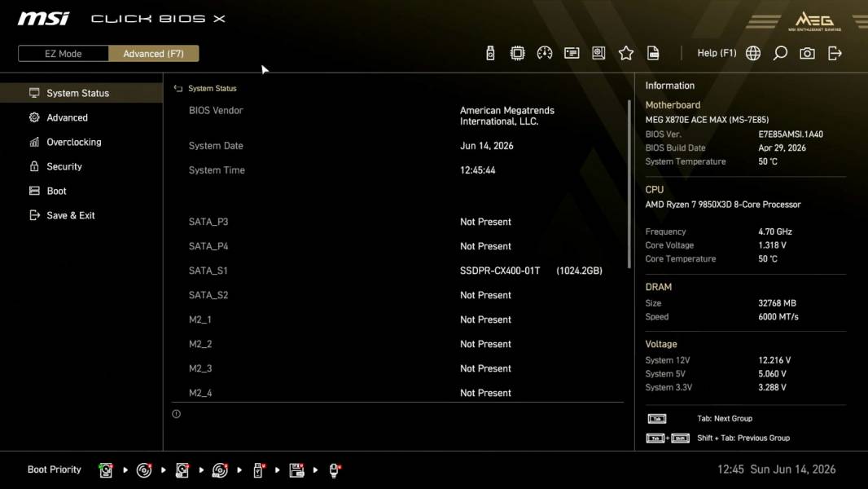Open the hardware monitor board icon

598,53
